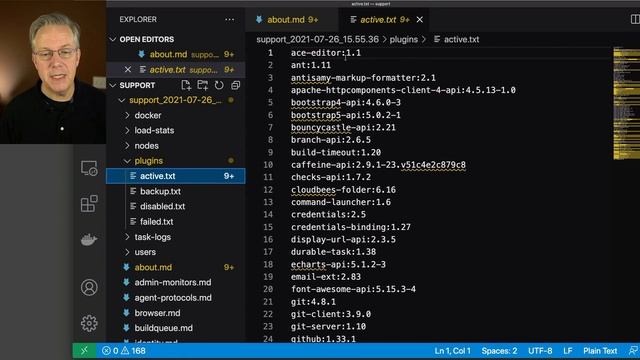Open Explorer more actions ellipsis menu
640x360 pixels.
(x=230, y=19)
